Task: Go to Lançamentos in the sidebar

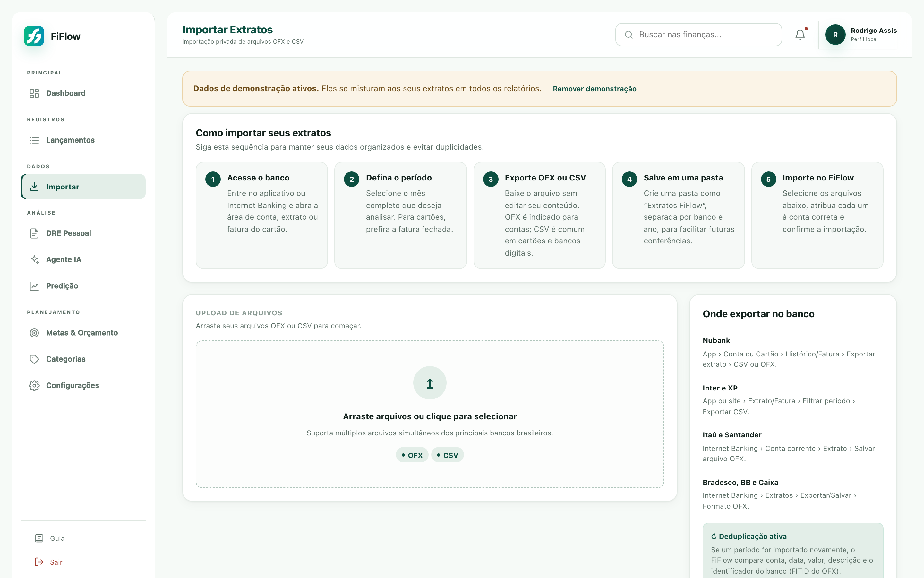Action: coord(83,140)
